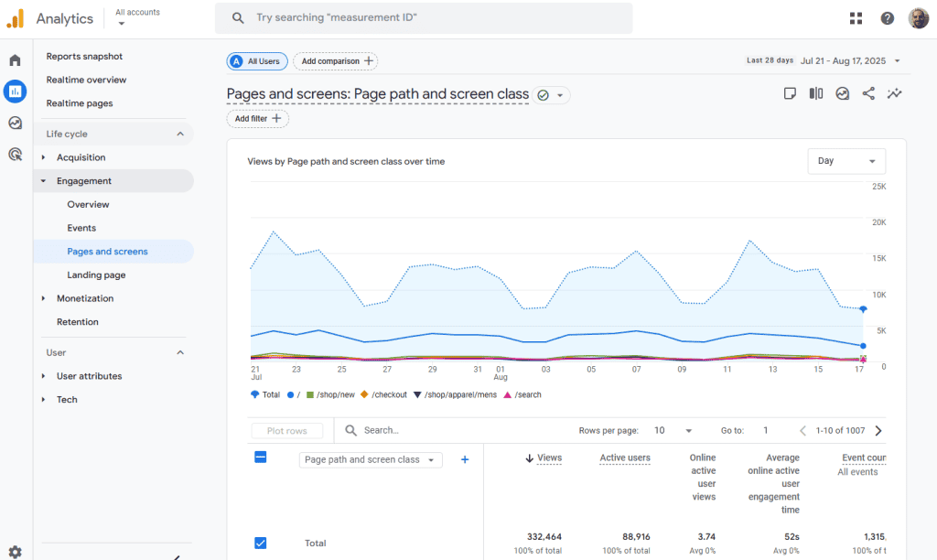
Task: Open the Rows per page dropdown
Action: coord(673,430)
